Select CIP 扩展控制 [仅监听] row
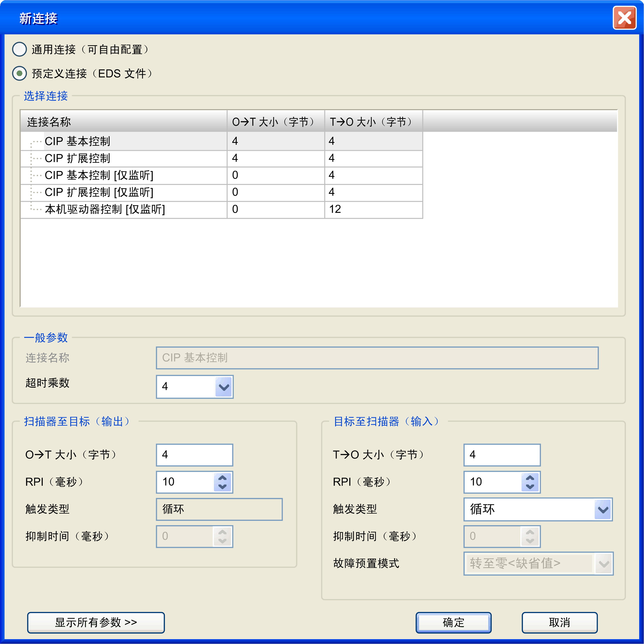 (99, 192)
